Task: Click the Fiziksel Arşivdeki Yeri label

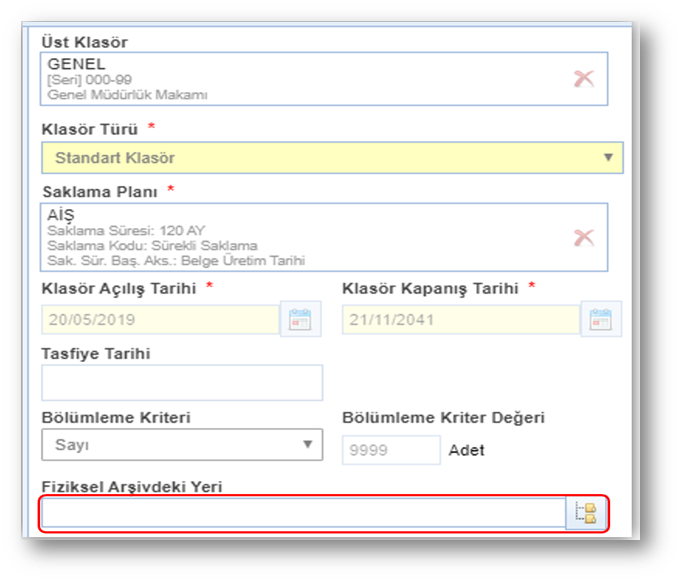Action: (131, 487)
